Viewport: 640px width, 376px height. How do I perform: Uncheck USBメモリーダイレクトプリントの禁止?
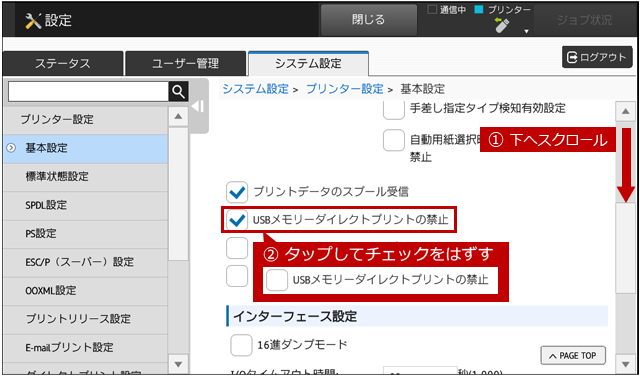(237, 220)
